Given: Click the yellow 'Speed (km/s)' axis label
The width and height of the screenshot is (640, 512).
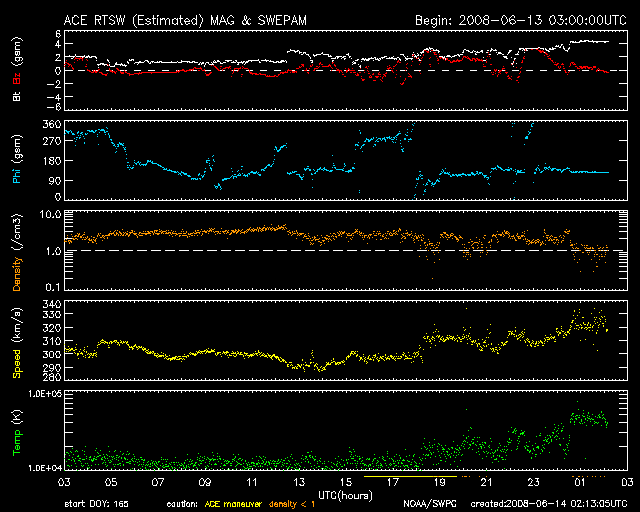Looking at the screenshot, I should pos(17,343).
